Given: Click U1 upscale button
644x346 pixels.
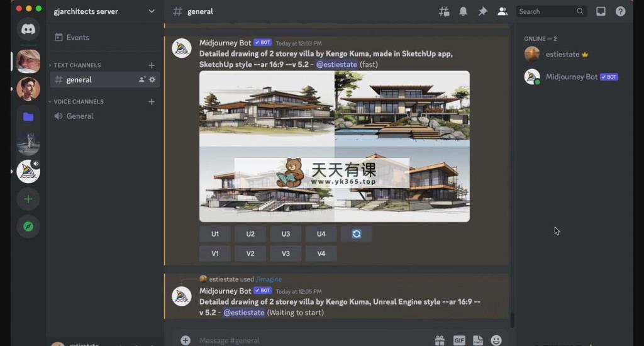Looking at the screenshot, I should click(x=215, y=234).
